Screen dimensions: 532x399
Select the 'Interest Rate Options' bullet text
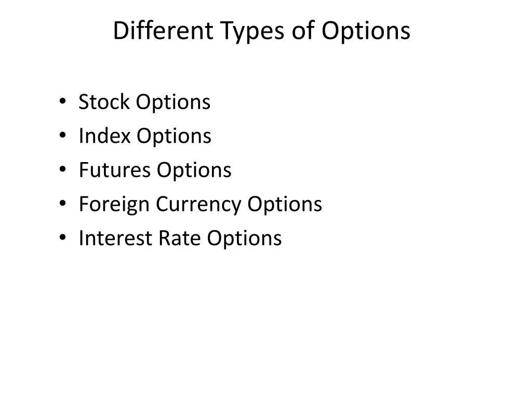coord(180,238)
